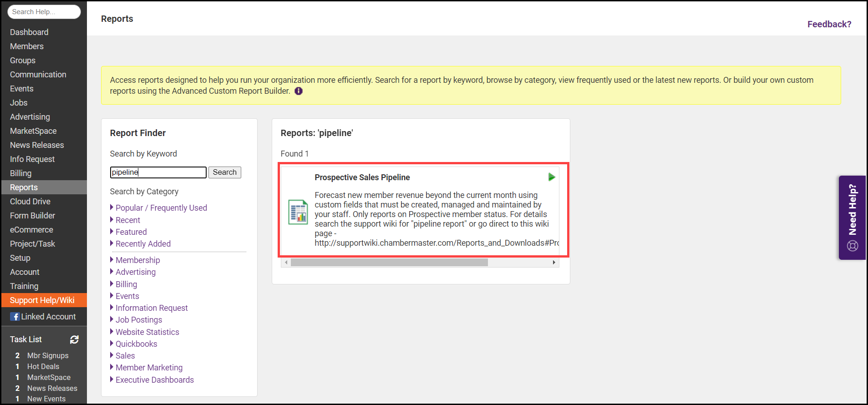Open the Feedback link
Screen dimensions: 868x405
[x=829, y=24]
